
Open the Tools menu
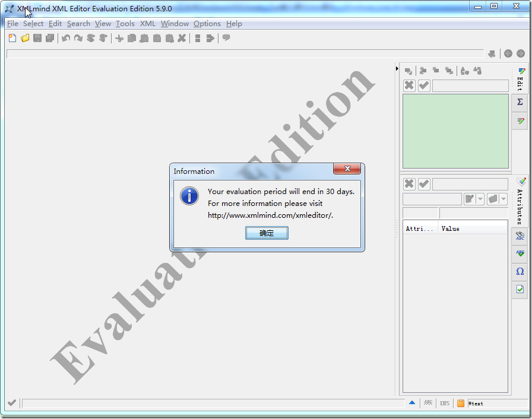pos(125,24)
